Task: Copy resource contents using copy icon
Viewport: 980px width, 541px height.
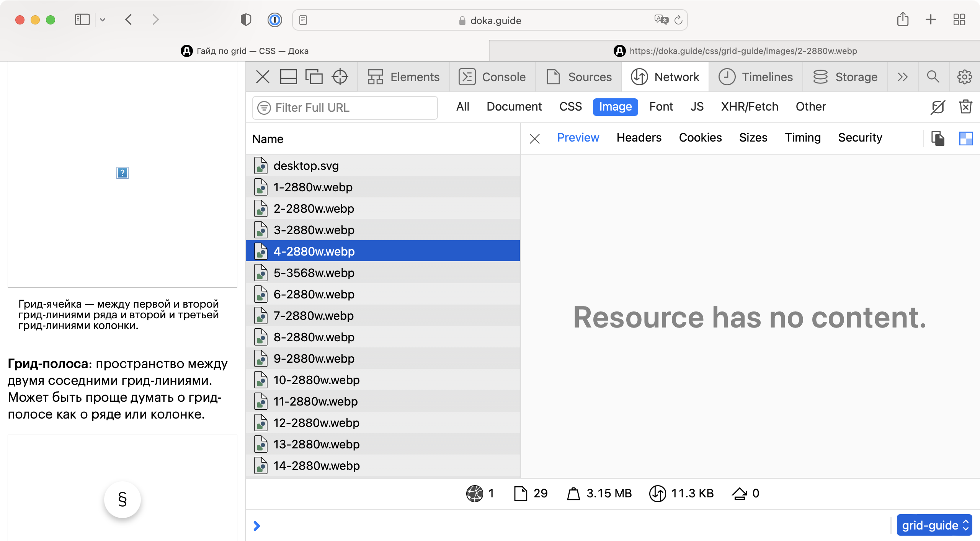Action: coord(938,138)
